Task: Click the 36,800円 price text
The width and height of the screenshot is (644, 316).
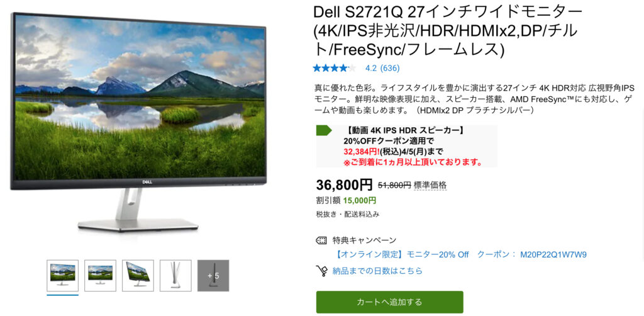Action: (x=344, y=185)
